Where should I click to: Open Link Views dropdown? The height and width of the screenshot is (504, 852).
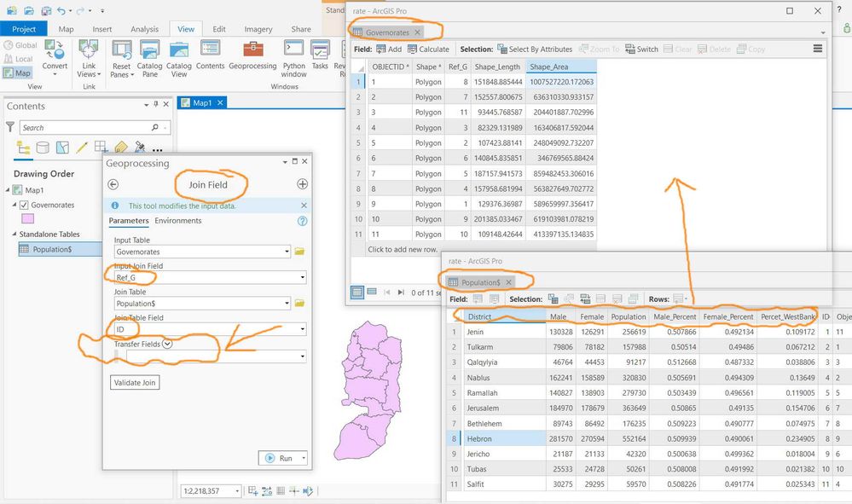click(x=89, y=59)
